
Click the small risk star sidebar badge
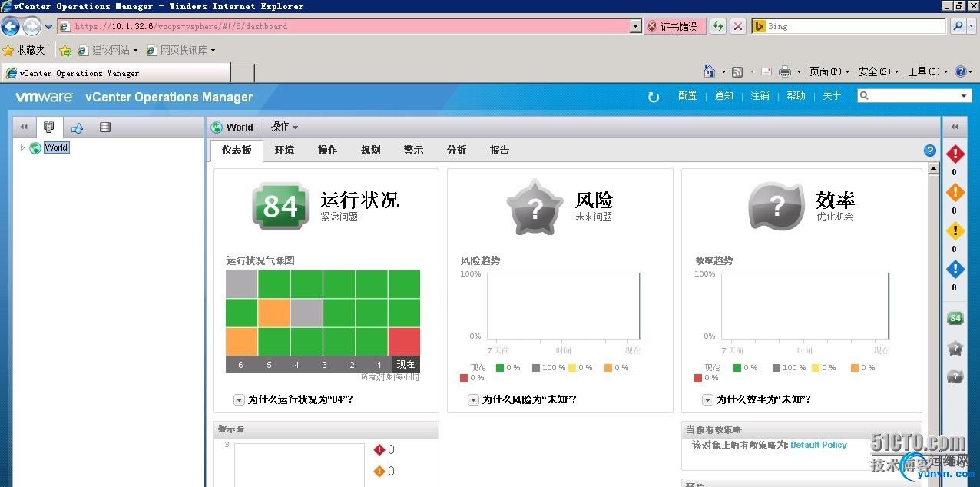(955, 348)
